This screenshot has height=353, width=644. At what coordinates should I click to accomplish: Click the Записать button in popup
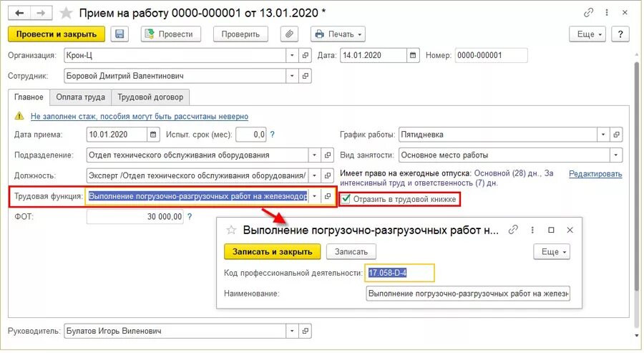[x=351, y=251]
